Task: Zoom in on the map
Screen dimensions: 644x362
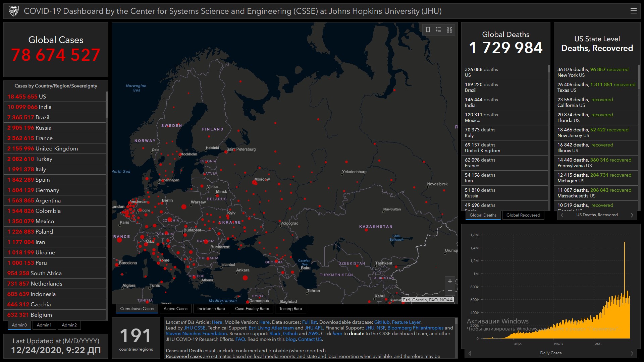Action: (450, 281)
